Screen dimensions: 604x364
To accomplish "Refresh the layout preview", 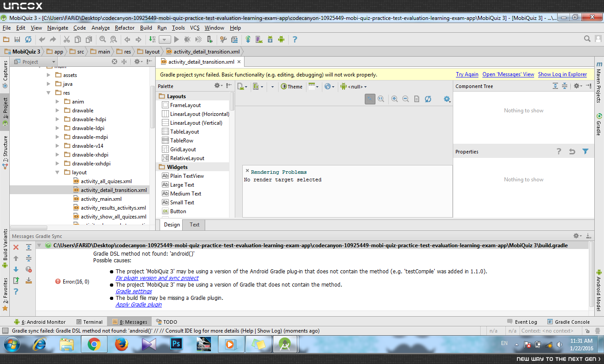I will point(428,99).
